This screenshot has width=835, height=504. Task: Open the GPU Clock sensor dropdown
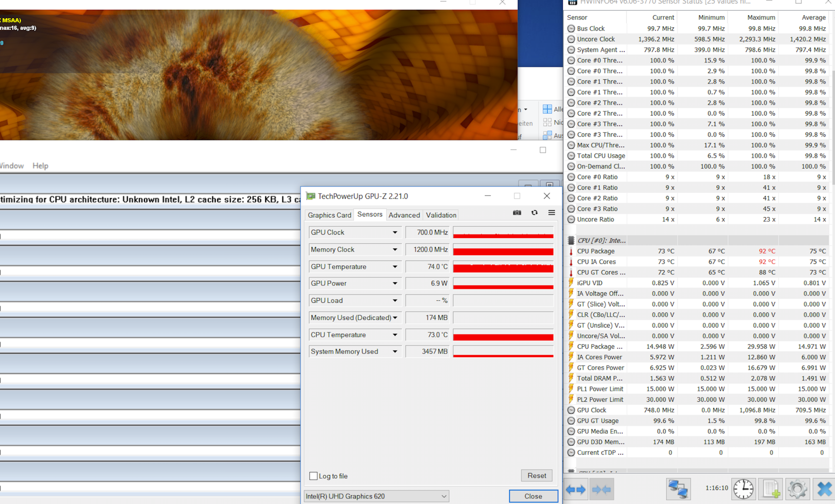(x=395, y=232)
